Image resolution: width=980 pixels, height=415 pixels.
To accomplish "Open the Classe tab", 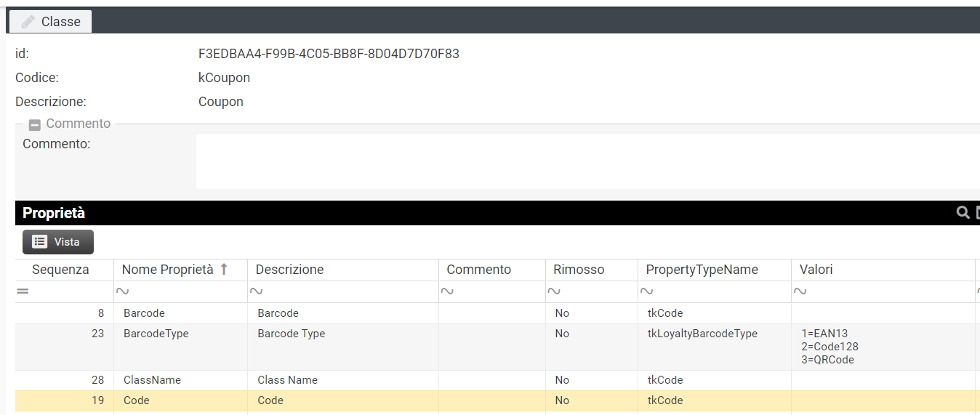I will point(50,22).
